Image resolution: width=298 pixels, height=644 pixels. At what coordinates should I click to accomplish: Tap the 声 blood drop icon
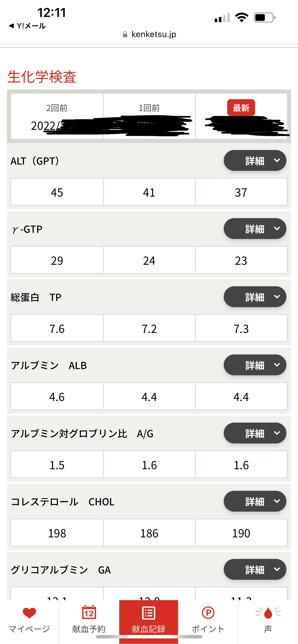pyautogui.click(x=268, y=613)
